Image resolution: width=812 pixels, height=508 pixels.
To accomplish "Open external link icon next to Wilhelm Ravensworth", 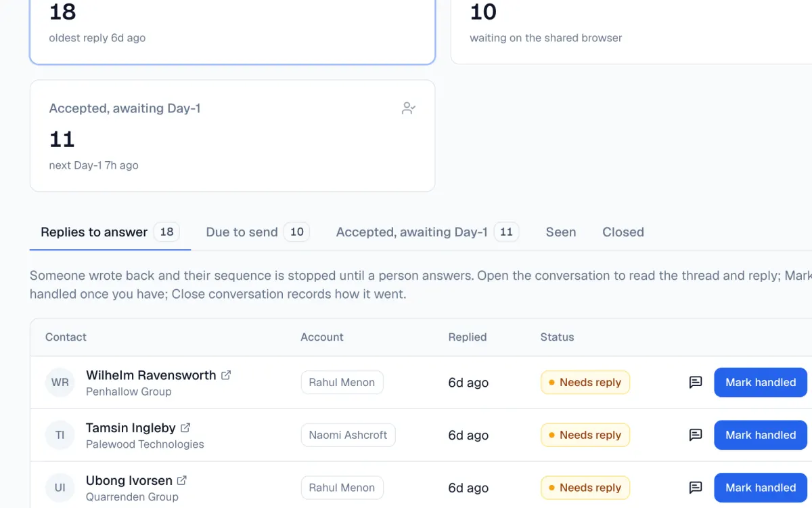I will 226,375.
